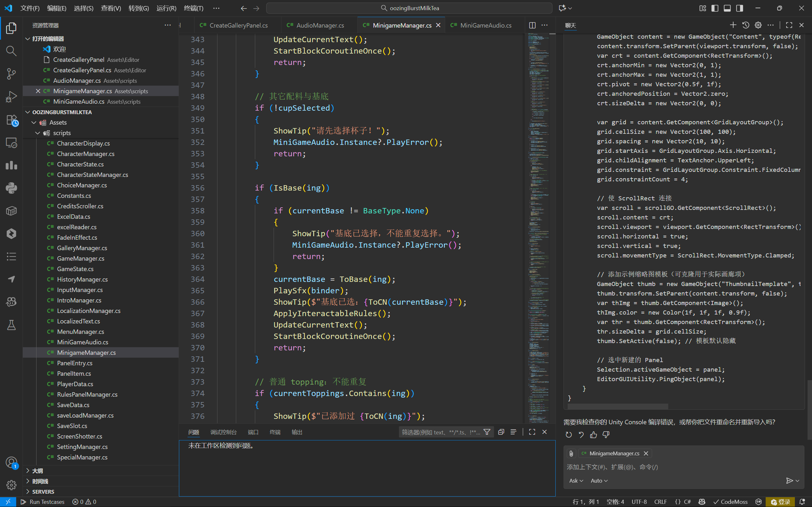Toggle bottom panel layout button
The image size is (812, 507).
[727, 8]
